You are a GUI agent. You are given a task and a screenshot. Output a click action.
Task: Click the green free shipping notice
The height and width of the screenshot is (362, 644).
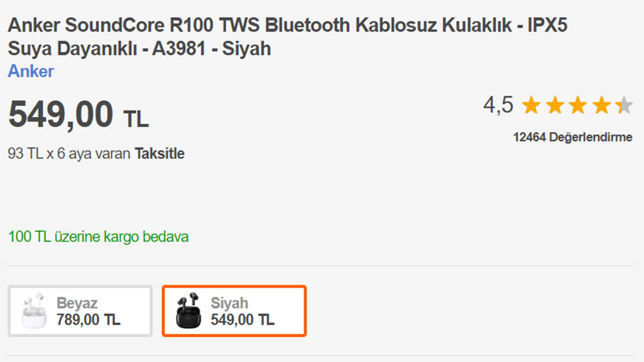tap(98, 237)
